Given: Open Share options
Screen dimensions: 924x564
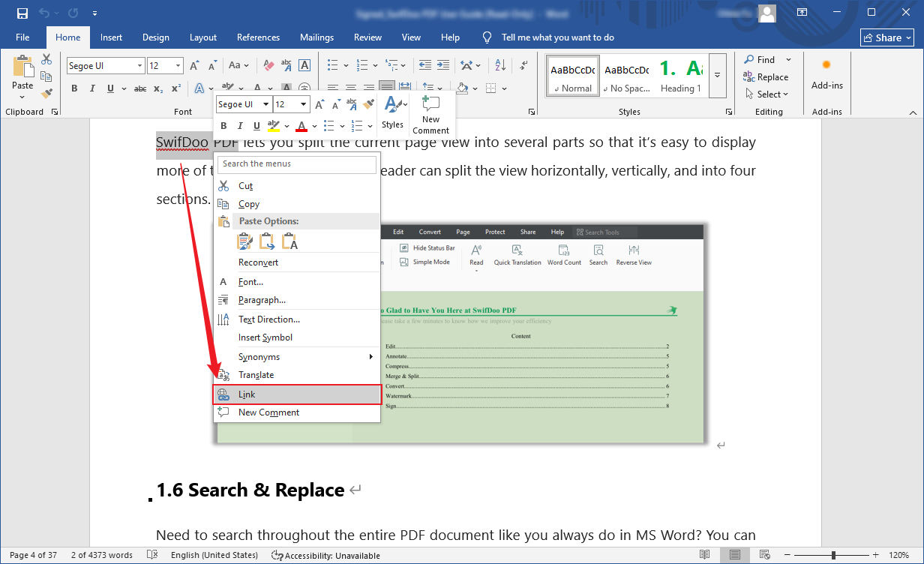Looking at the screenshot, I should 886,37.
